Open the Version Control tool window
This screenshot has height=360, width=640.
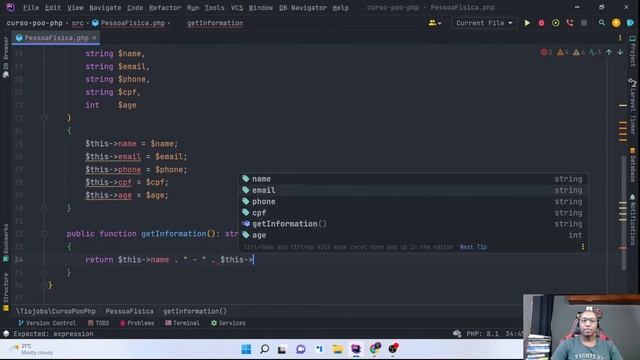pos(47,323)
